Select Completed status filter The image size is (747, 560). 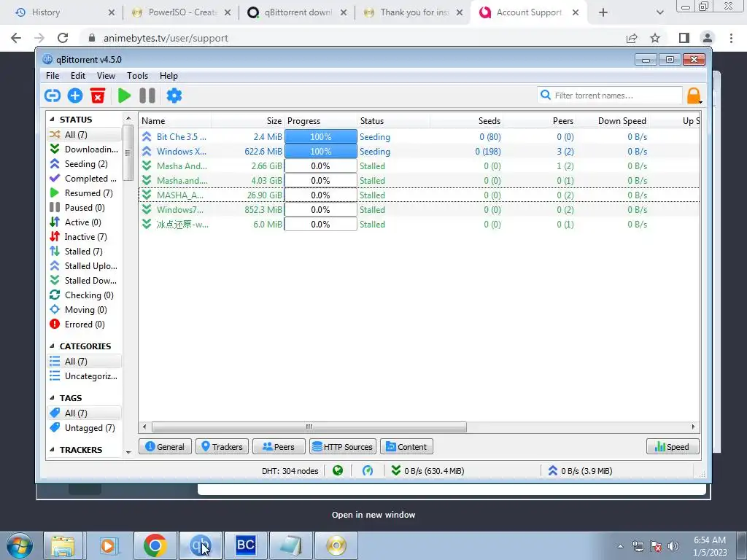pos(85,179)
